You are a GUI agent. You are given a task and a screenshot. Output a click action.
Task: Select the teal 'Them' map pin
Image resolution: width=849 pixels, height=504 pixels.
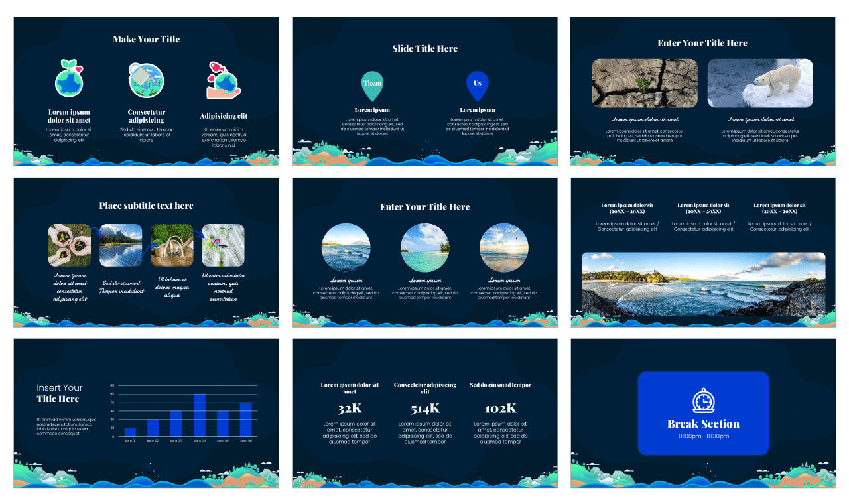(x=372, y=86)
